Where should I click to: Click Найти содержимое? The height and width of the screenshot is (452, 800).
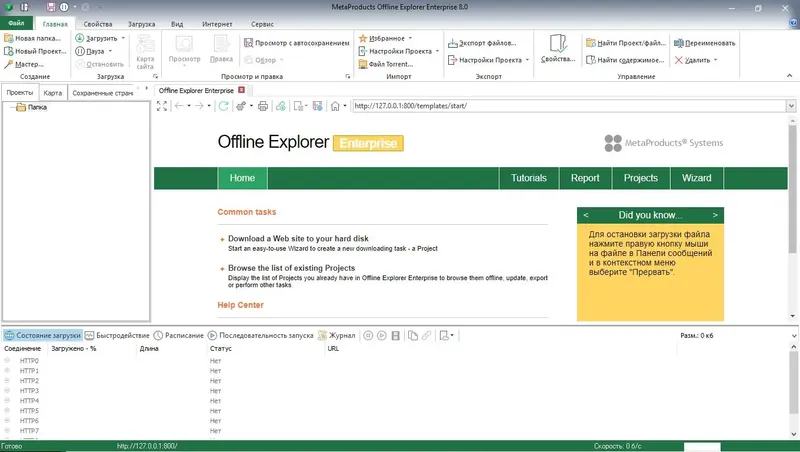coord(625,60)
